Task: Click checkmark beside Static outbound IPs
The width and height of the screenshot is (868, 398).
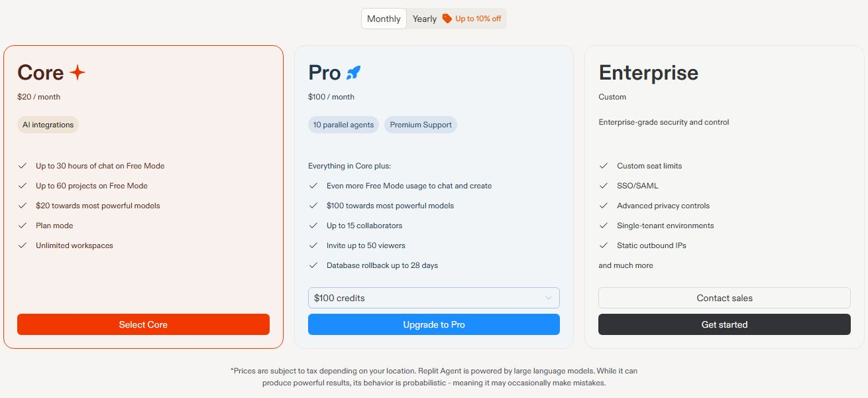Action: (604, 245)
